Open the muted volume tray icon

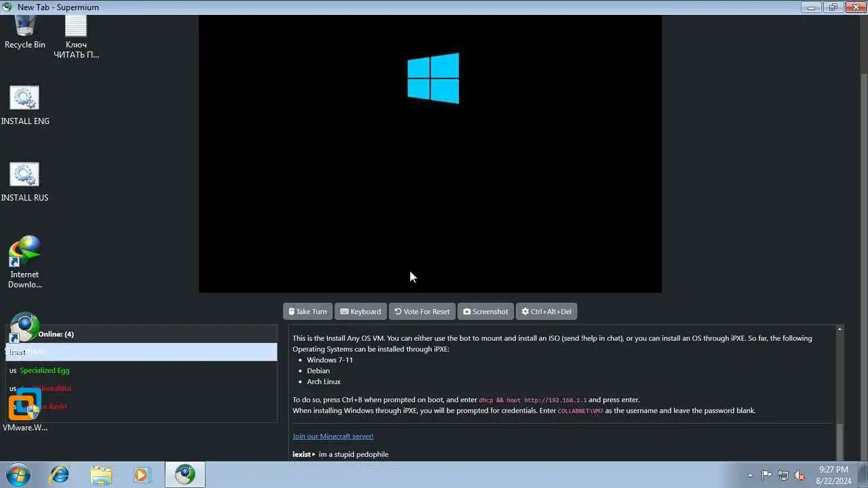point(800,475)
